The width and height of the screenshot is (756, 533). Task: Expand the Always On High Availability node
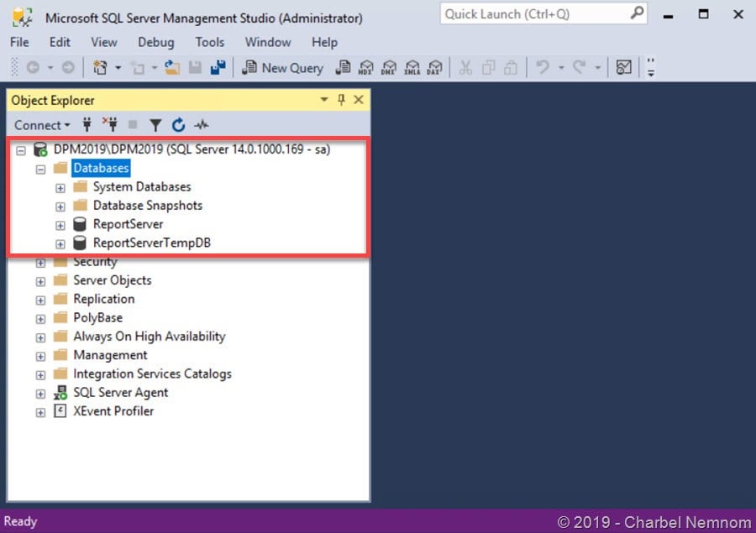(40, 337)
